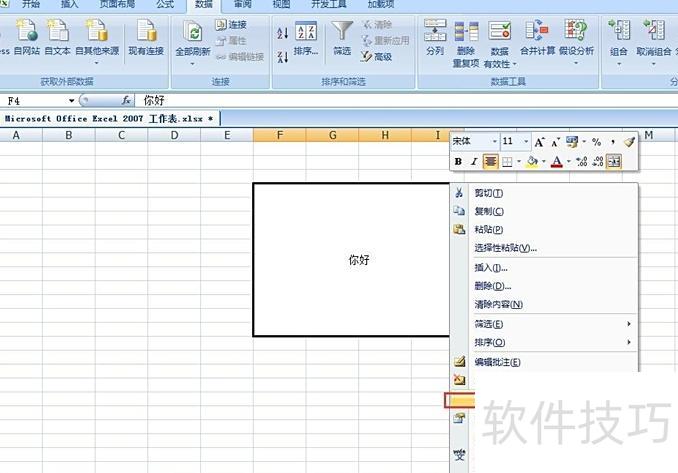Switch to the 插入 ribbon tab
The height and width of the screenshot is (473, 678).
point(69,4)
